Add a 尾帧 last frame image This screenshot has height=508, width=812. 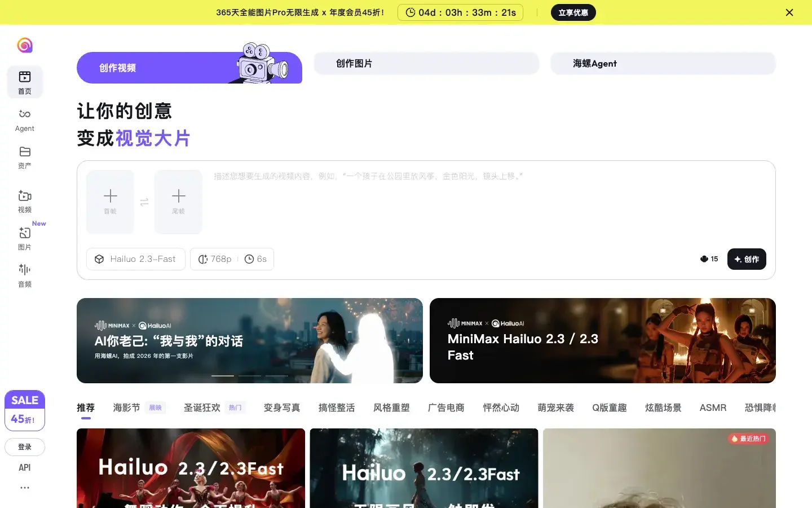(x=178, y=202)
